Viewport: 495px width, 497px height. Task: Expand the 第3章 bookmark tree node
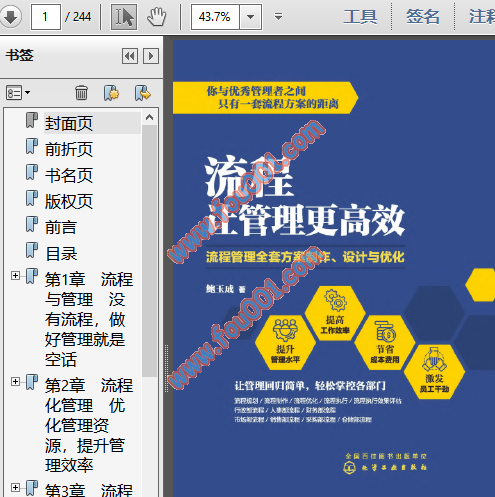[x=15, y=487]
